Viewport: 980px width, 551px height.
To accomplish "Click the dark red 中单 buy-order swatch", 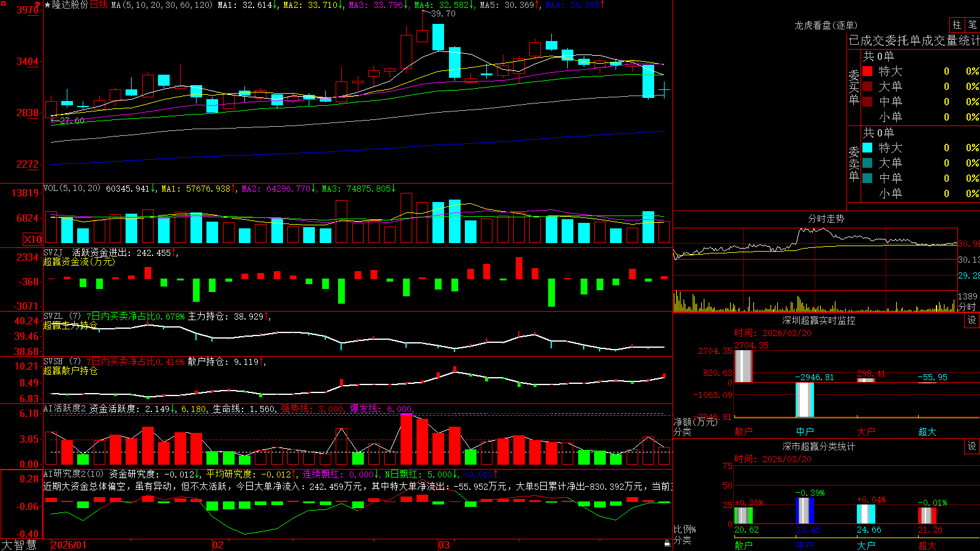I will point(867,102).
